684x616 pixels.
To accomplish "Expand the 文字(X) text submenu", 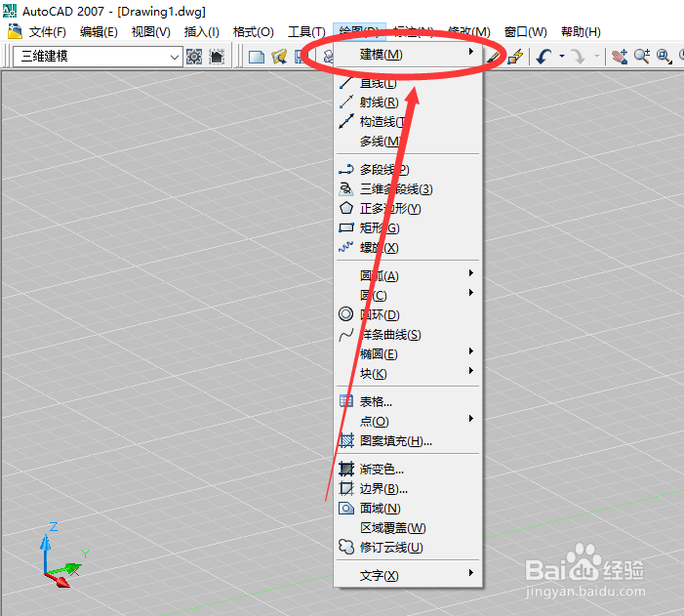I will click(x=408, y=575).
